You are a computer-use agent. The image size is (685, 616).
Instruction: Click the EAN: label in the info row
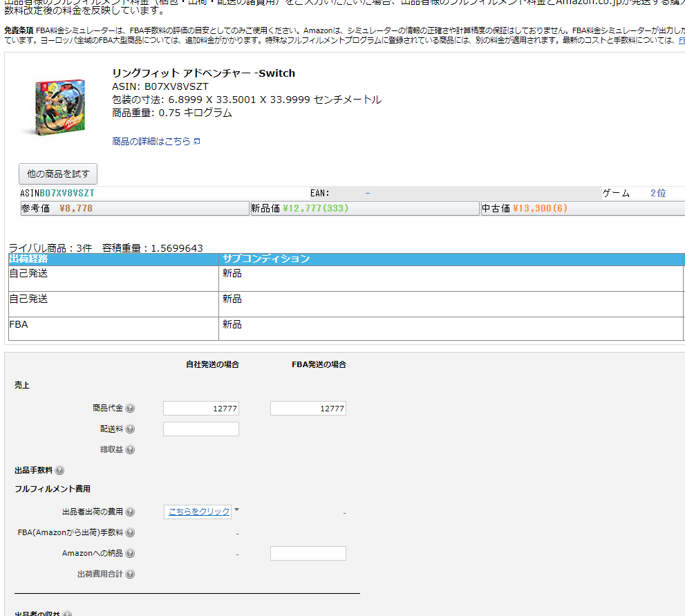tap(320, 193)
